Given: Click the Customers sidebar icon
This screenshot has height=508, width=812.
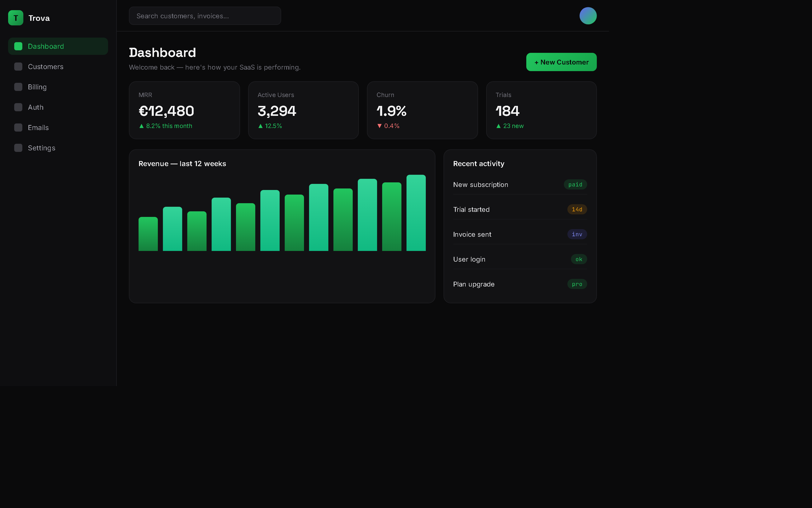Looking at the screenshot, I should [18, 67].
